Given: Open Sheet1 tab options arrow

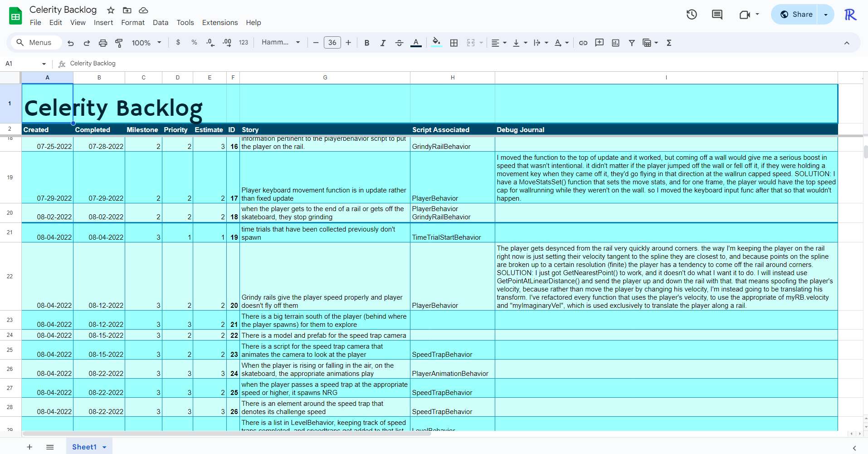Looking at the screenshot, I should [x=104, y=447].
